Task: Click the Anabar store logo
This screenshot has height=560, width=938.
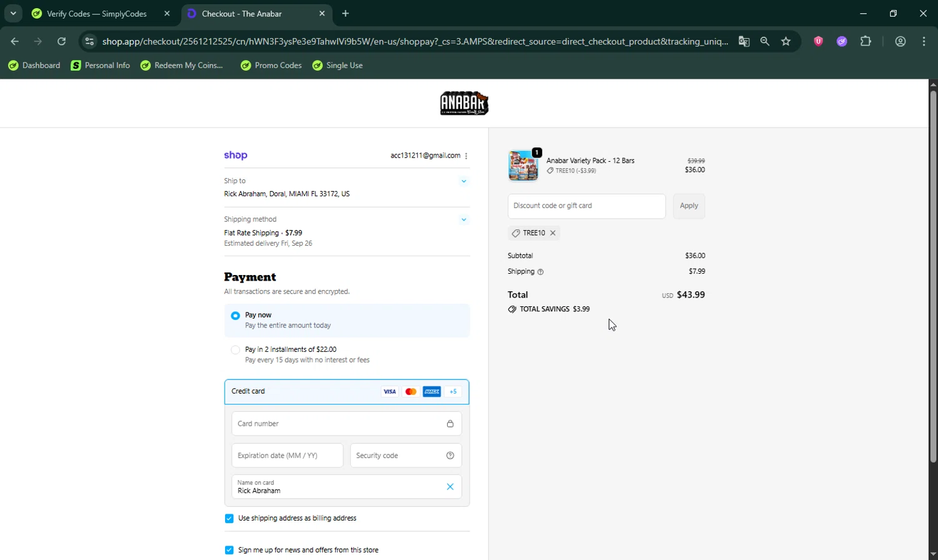Action: [x=464, y=103]
